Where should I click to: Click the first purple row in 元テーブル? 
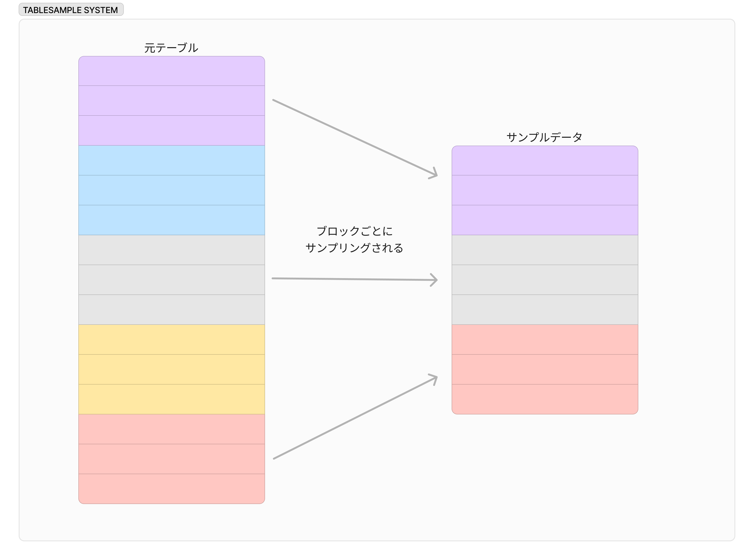pyautogui.click(x=171, y=71)
